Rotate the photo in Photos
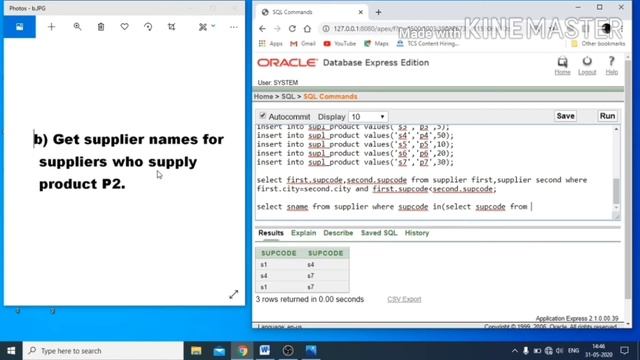640x360 pixels. [148, 27]
